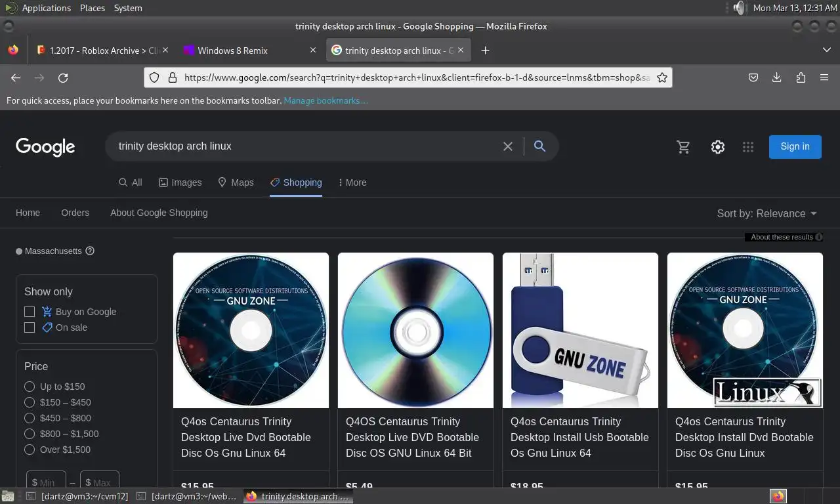Open Q4os Install Dvd Bootable Disc listing title
The width and height of the screenshot is (840, 504).
[x=744, y=437]
